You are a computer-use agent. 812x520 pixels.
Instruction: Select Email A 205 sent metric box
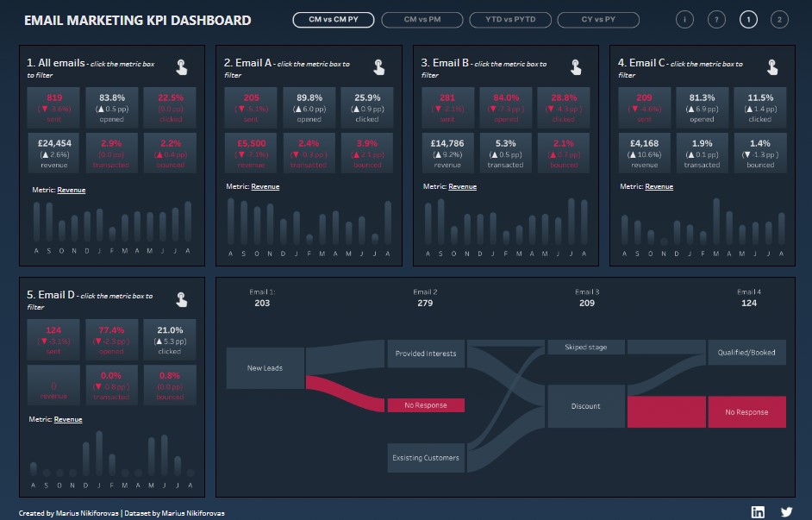tap(251, 108)
